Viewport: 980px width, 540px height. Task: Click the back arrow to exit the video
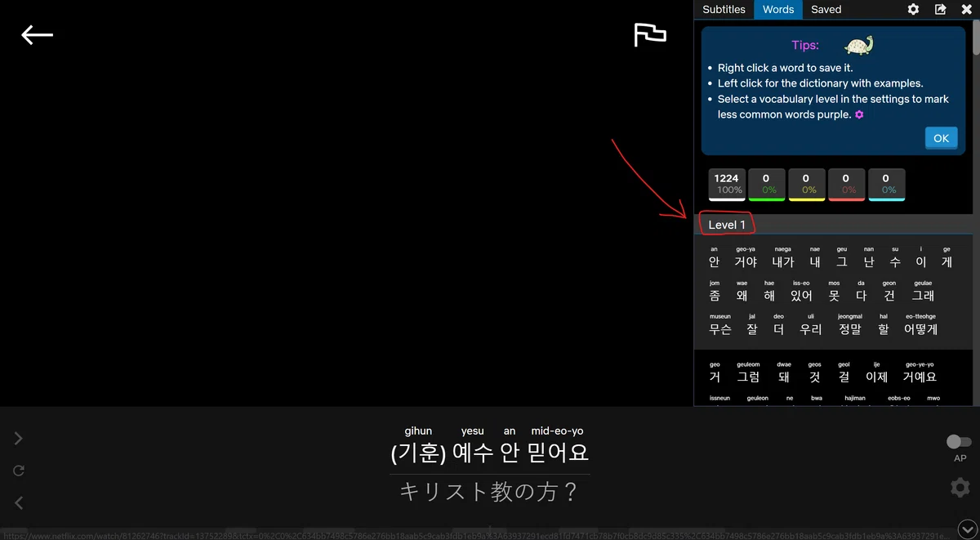(x=37, y=34)
